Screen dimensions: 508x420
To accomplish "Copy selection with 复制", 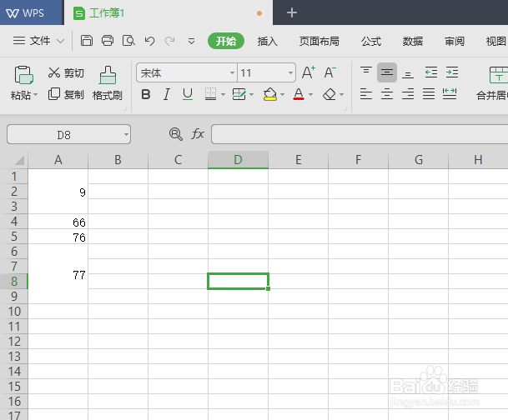I will click(x=66, y=94).
